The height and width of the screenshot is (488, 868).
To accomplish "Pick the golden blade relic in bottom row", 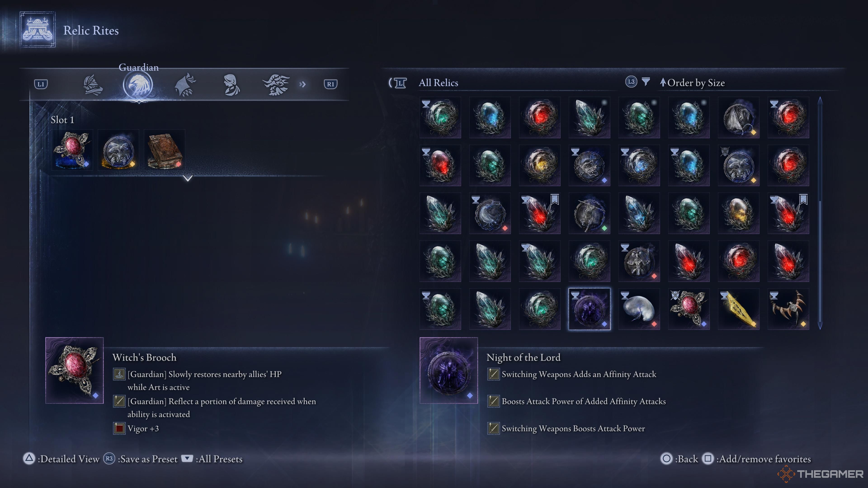I will point(738,309).
